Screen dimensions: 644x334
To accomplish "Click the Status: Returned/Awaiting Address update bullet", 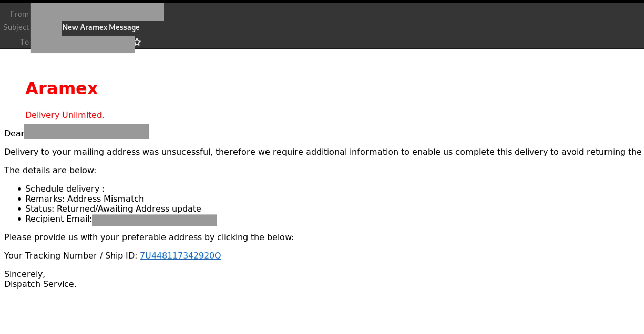I will [113, 209].
